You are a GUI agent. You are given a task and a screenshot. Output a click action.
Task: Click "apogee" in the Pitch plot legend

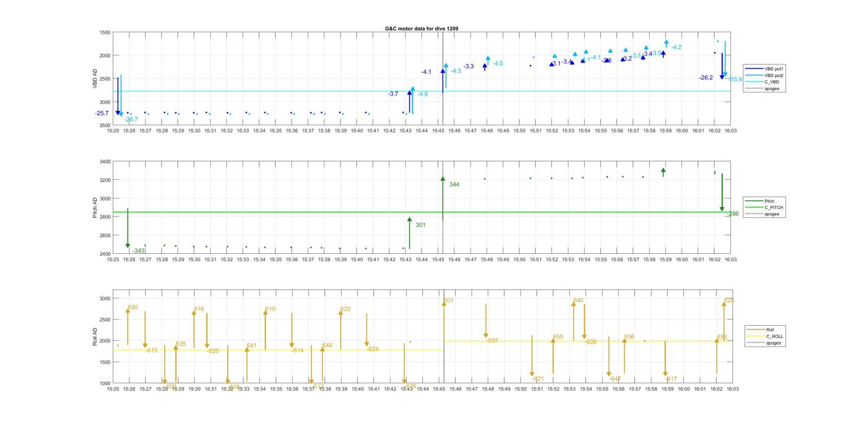coord(763,214)
